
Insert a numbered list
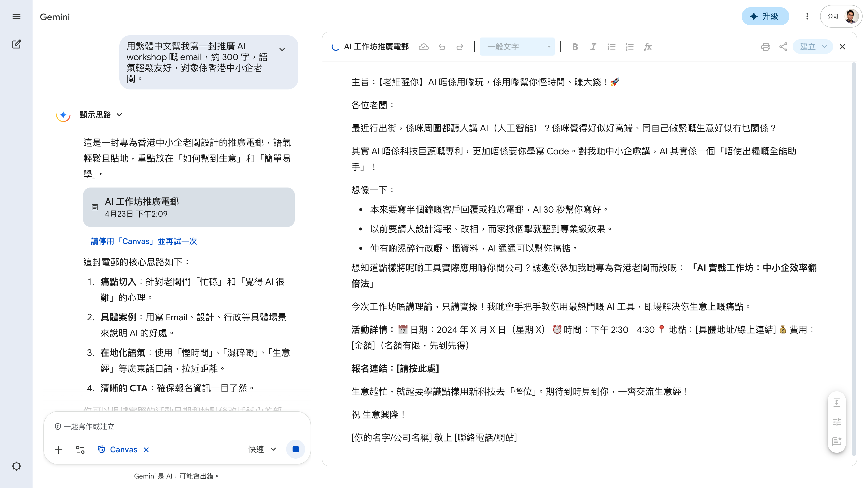pos(629,47)
